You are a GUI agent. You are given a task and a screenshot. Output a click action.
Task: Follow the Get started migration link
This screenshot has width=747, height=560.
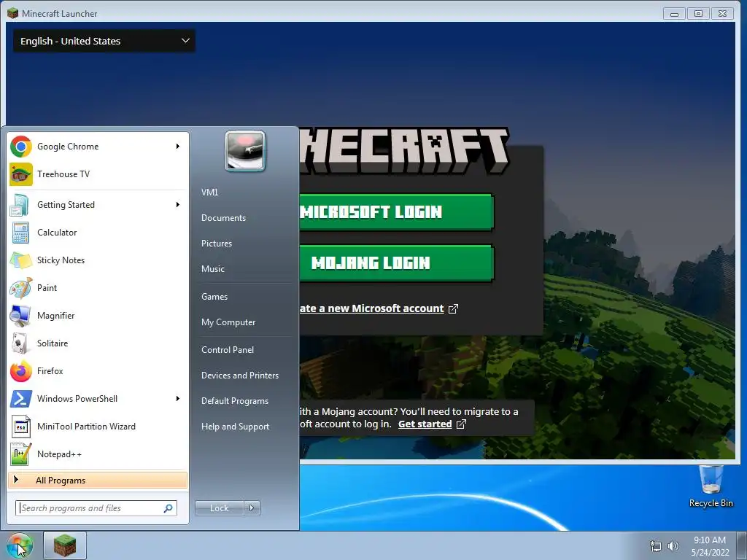point(425,424)
